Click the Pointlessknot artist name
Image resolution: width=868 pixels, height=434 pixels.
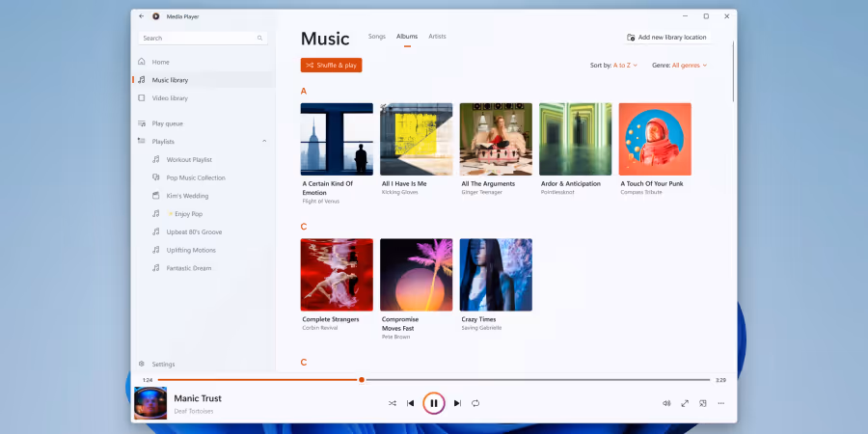pos(557,193)
